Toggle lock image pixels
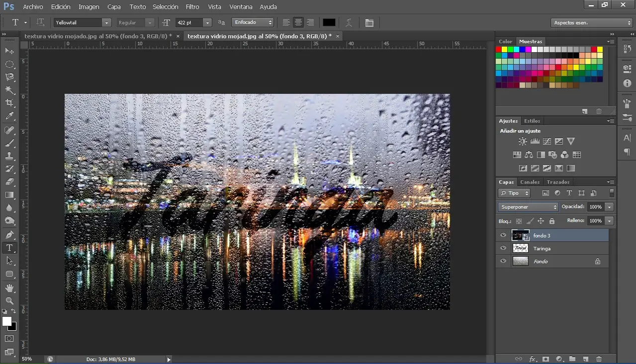636x364 pixels. click(x=530, y=221)
